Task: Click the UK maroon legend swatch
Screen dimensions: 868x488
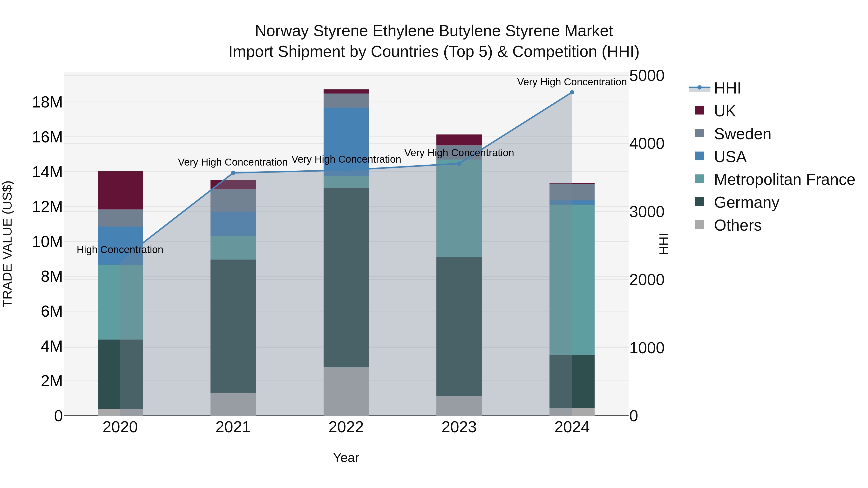Action: [699, 110]
